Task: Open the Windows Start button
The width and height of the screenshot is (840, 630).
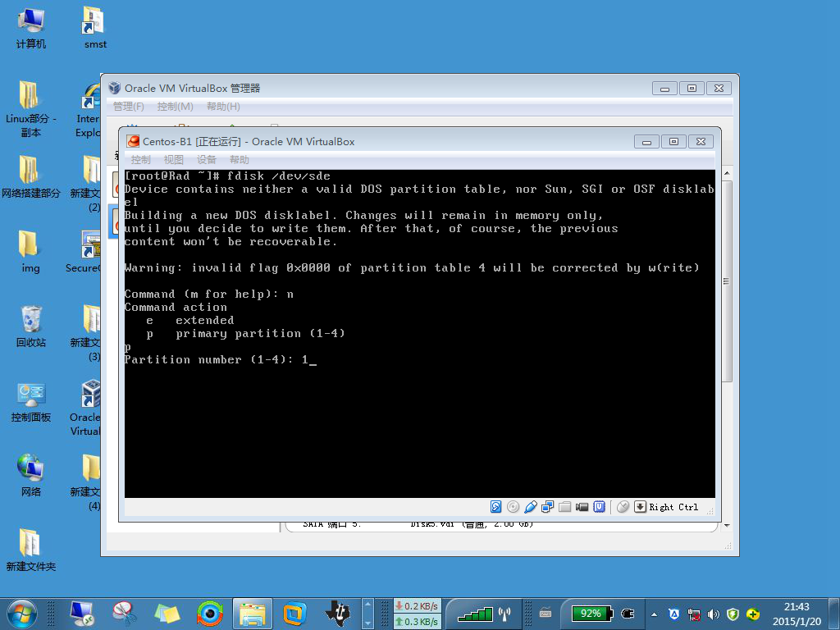Action: (21, 614)
